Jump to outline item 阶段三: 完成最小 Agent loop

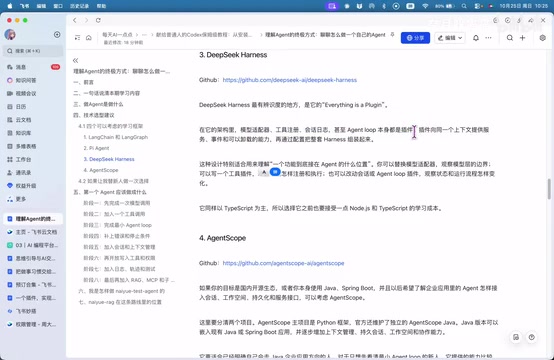(117, 225)
